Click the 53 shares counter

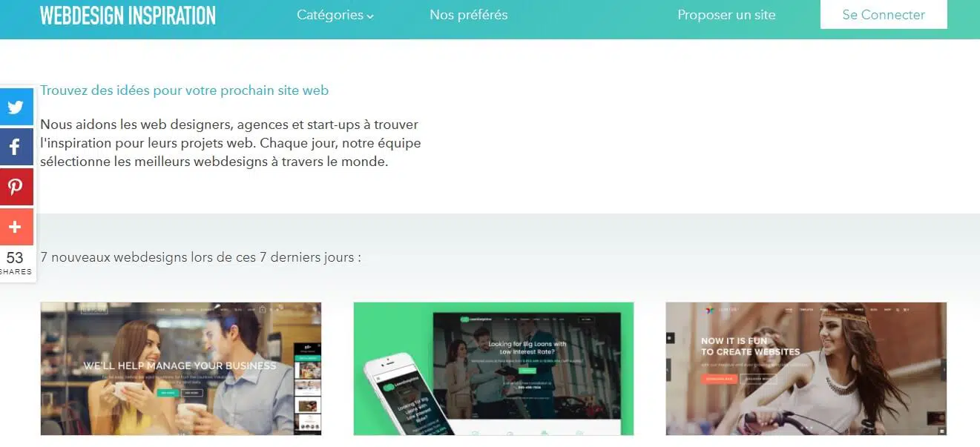tap(16, 263)
